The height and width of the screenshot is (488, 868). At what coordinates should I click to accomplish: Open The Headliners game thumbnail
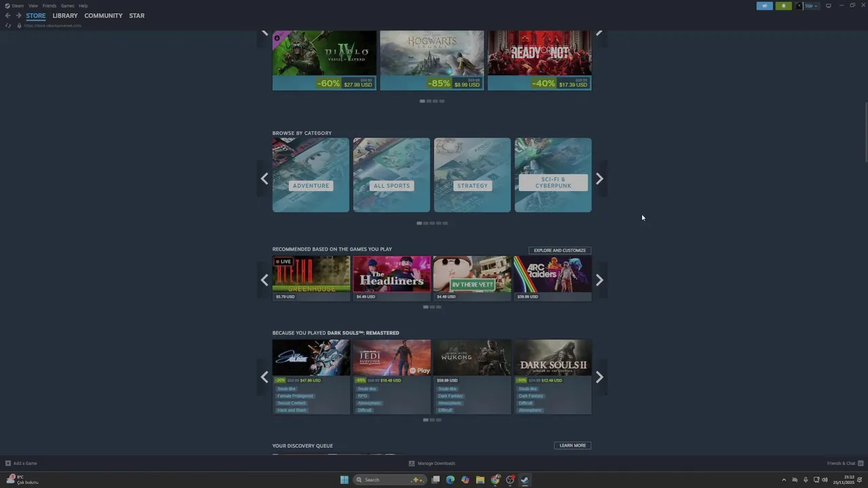pyautogui.click(x=391, y=274)
